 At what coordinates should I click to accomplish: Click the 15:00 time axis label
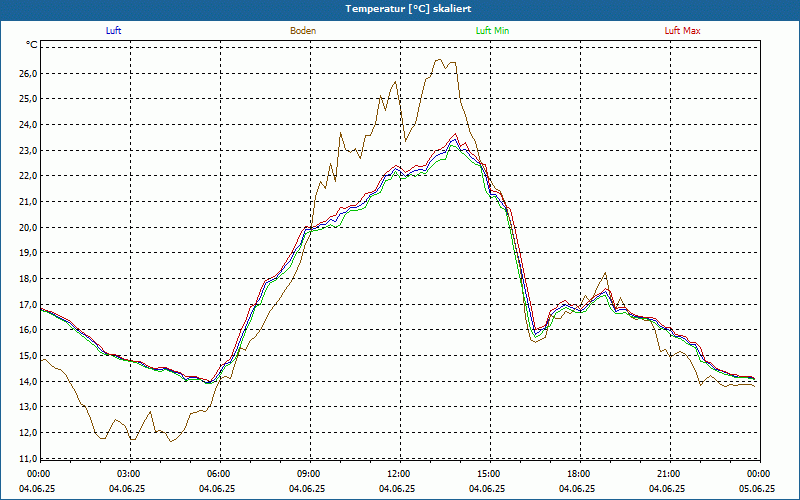pyautogui.click(x=488, y=474)
